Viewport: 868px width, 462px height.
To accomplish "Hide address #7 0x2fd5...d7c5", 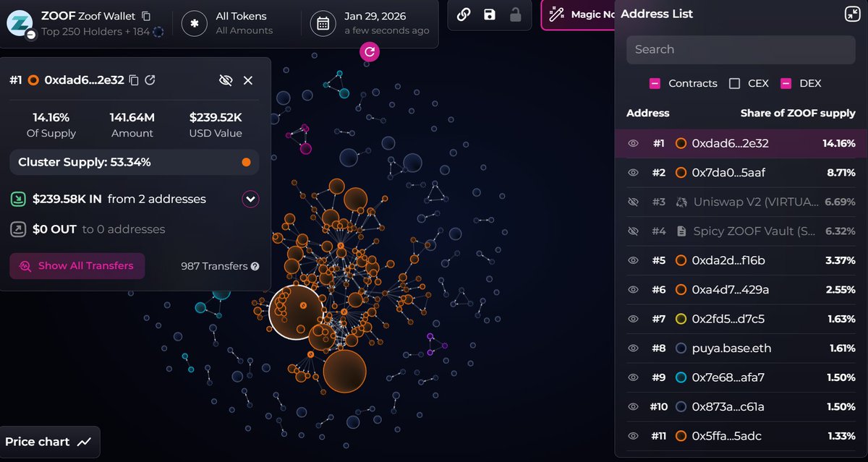I will click(x=633, y=319).
